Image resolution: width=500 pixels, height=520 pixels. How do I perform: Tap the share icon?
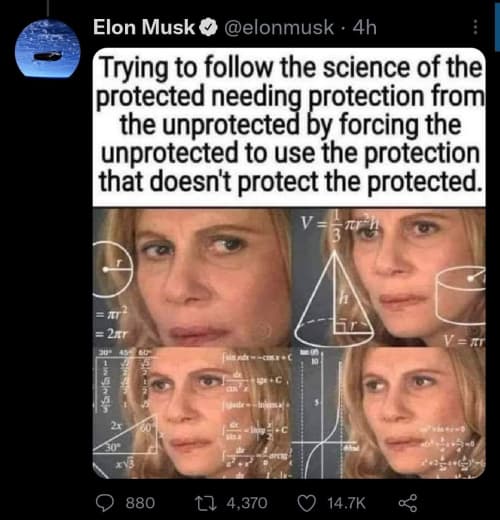(x=408, y=503)
